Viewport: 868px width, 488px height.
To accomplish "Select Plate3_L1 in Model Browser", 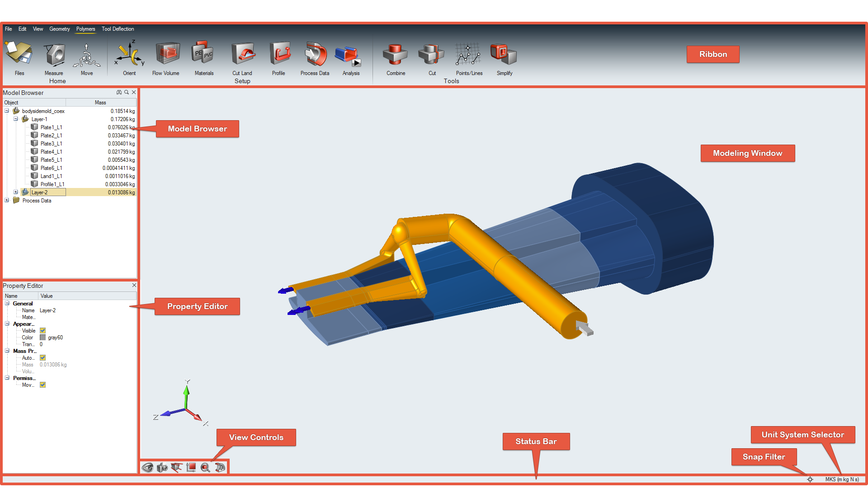I will tap(51, 144).
